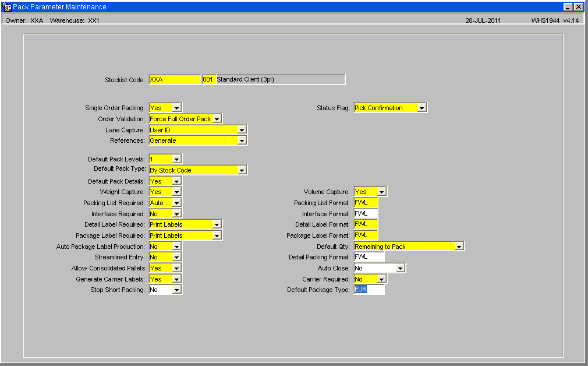This screenshot has width=588, height=366.
Task: Open the Interface Required dropdown
Action: point(176,214)
